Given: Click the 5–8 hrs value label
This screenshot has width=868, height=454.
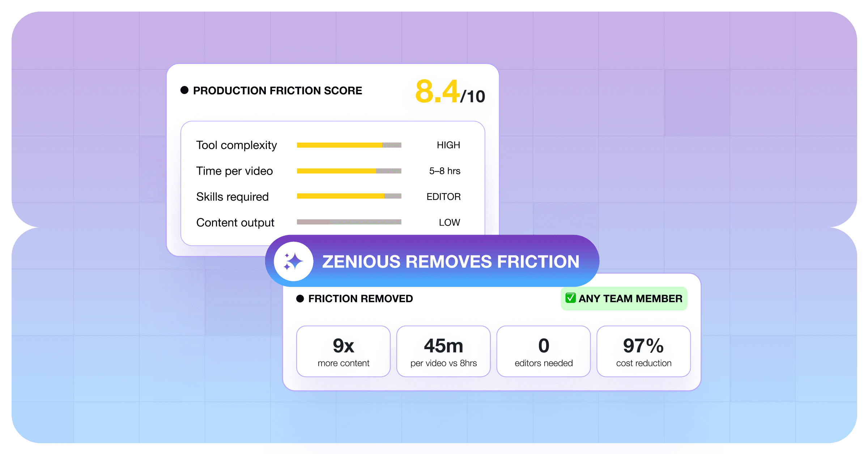Looking at the screenshot, I should (x=445, y=171).
